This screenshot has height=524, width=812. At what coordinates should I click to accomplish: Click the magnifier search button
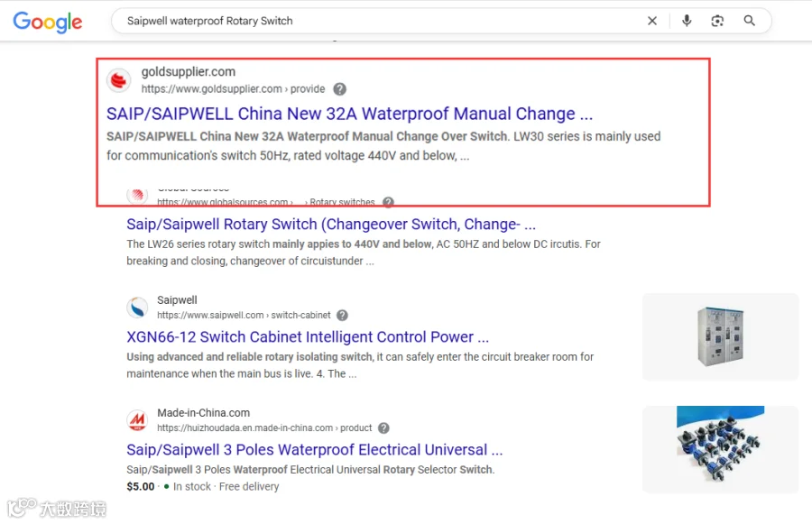(x=750, y=21)
